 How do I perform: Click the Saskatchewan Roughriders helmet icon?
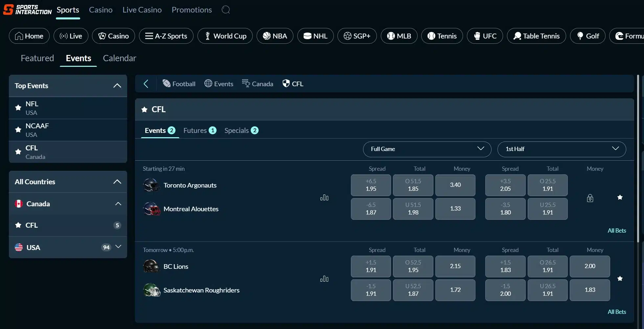(151, 290)
